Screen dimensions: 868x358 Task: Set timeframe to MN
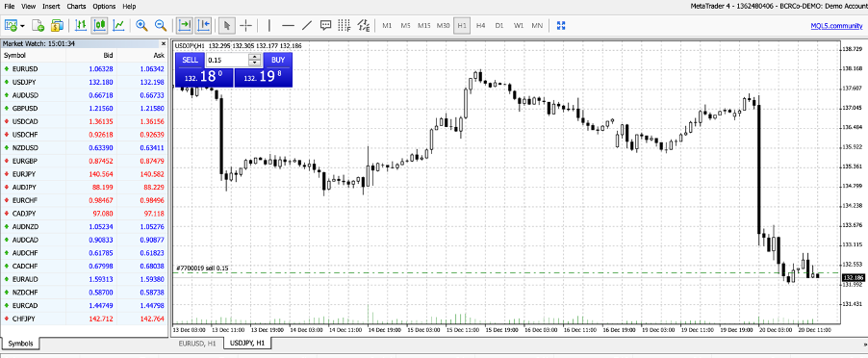point(537,25)
